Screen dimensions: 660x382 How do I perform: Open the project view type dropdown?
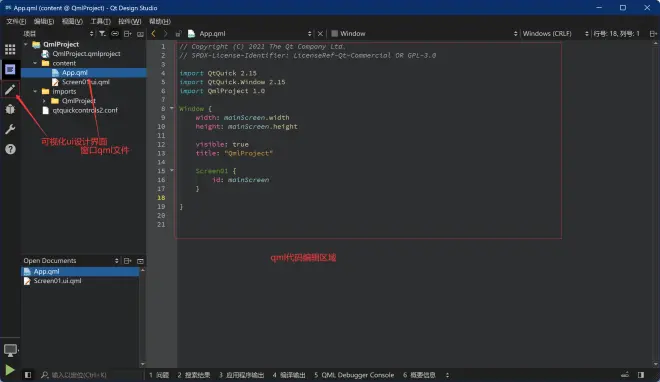click(x=58, y=34)
